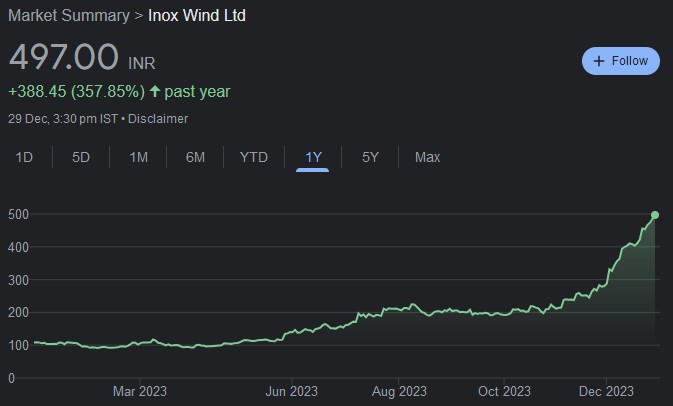Click the Aug 2023 axis label
This screenshot has width=673, height=406.
(399, 391)
